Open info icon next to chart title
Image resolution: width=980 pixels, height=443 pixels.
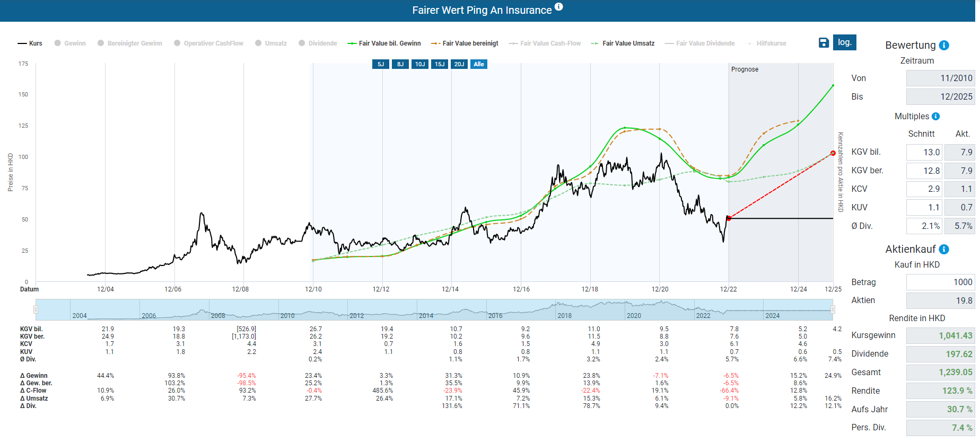558,7
